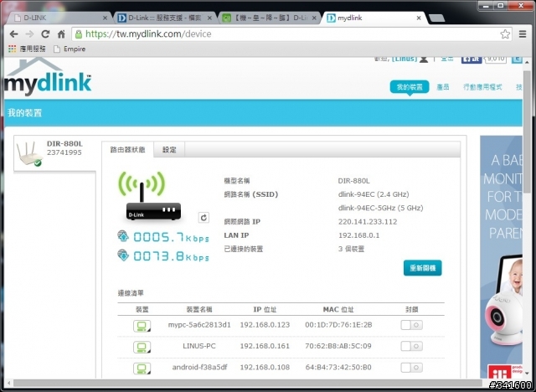Viewport: 536px width, 392px height.
Task: Select the MAC address 70:62:B8:AB:5C:09
Action: (338, 346)
